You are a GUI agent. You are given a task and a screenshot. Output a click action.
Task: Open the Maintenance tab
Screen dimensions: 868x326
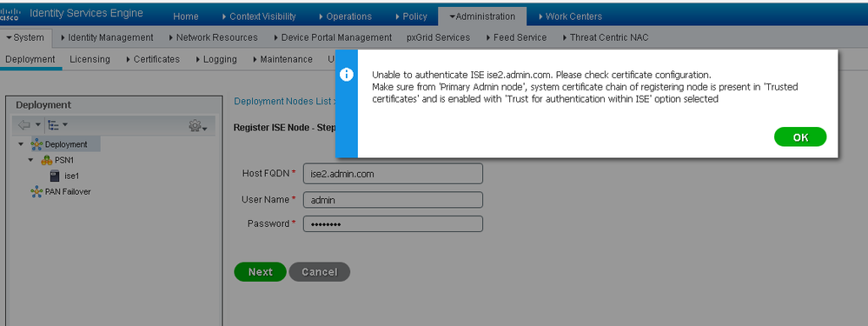pyautogui.click(x=282, y=59)
